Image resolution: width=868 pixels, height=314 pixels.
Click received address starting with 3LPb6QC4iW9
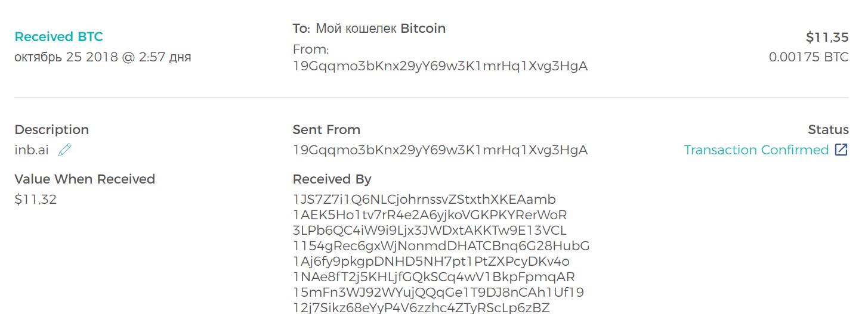pyautogui.click(x=430, y=230)
